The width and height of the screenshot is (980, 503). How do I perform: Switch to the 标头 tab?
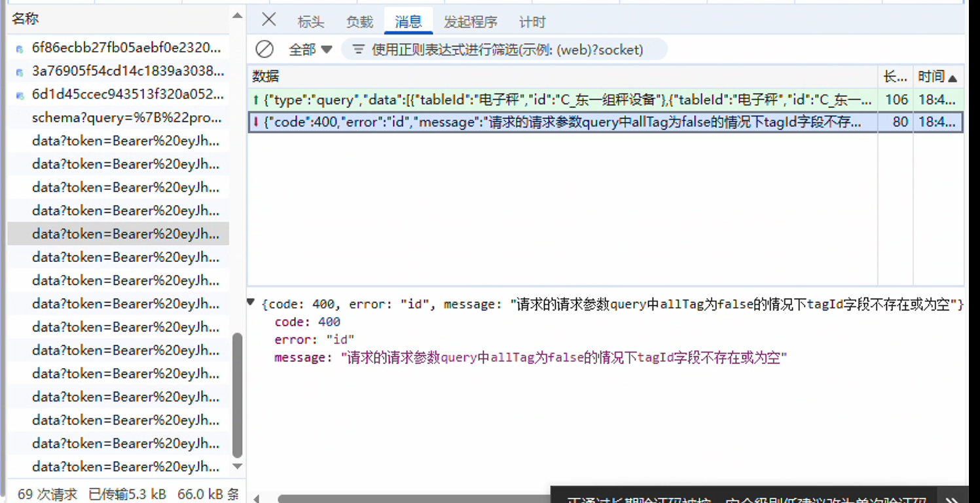click(310, 22)
